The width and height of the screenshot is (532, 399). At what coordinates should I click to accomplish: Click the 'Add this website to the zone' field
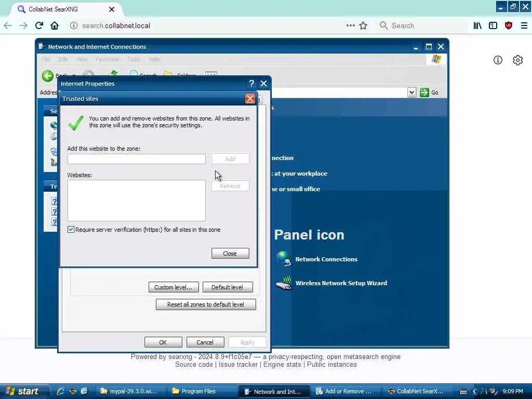tap(137, 159)
